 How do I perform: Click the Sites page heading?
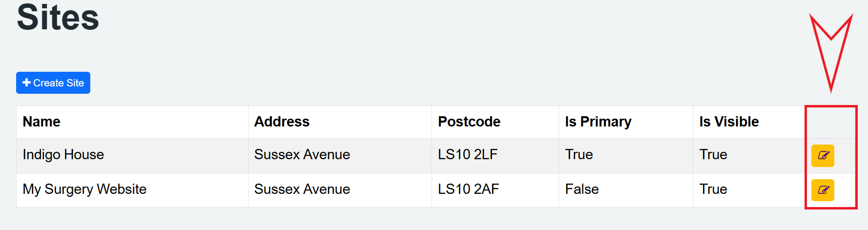coord(58,18)
